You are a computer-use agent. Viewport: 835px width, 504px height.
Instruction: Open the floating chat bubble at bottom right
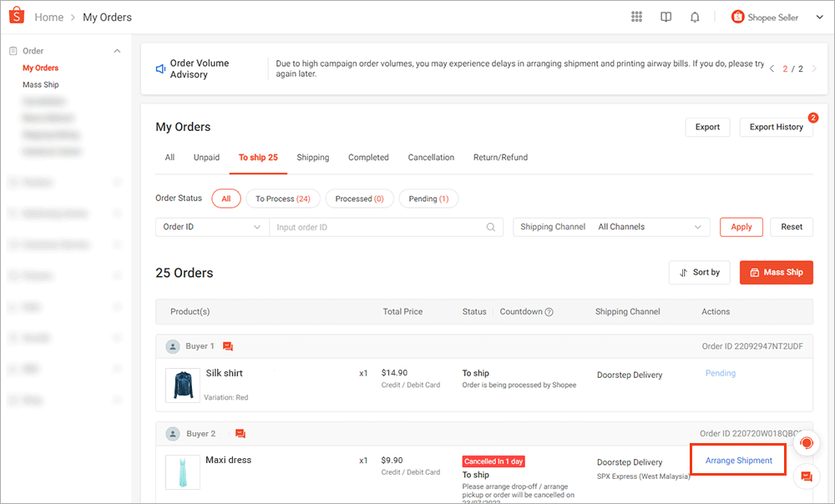[x=807, y=476]
